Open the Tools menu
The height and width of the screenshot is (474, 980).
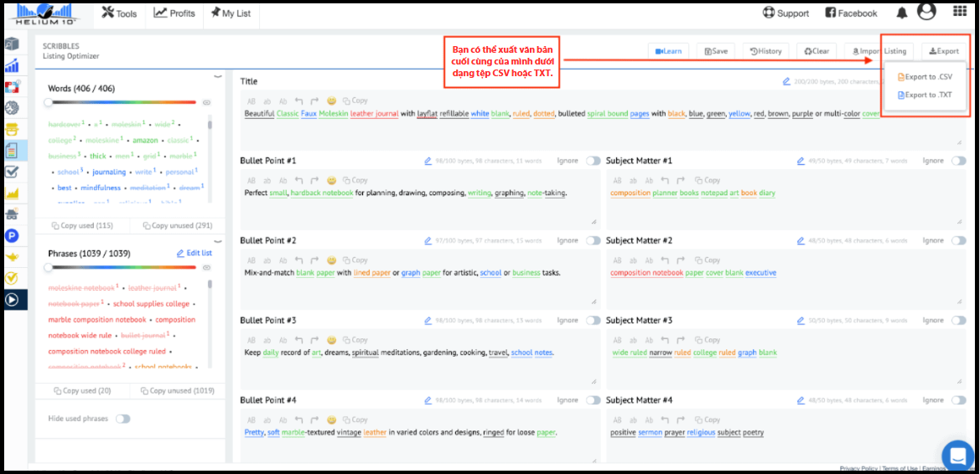pos(119,13)
